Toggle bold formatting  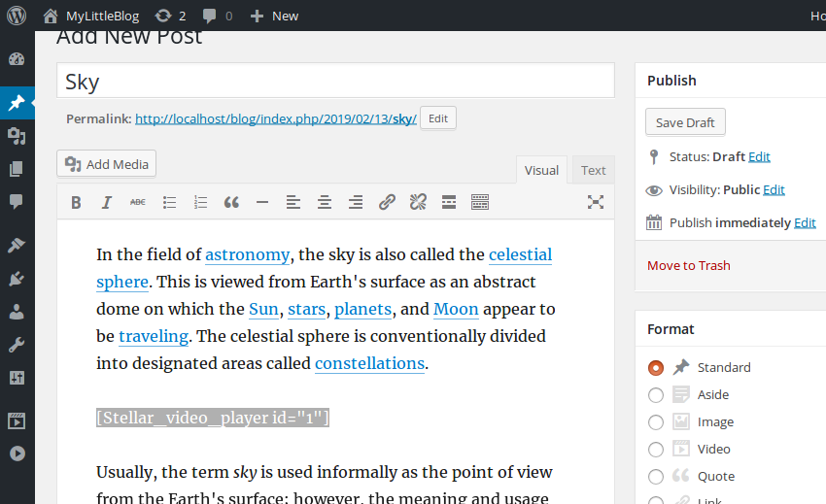[76, 202]
